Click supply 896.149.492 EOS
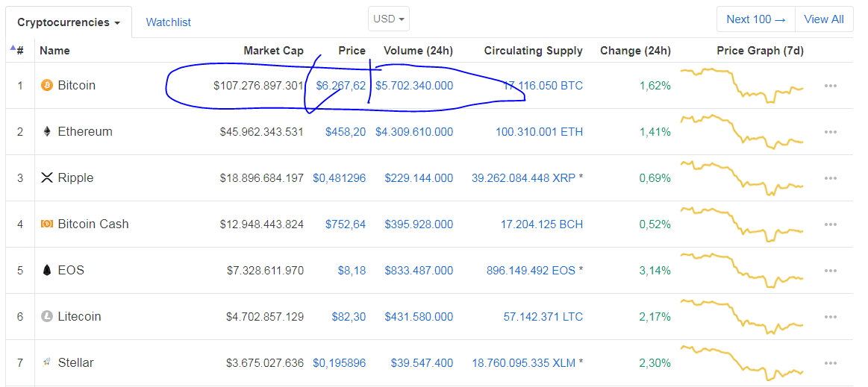 tap(531, 271)
